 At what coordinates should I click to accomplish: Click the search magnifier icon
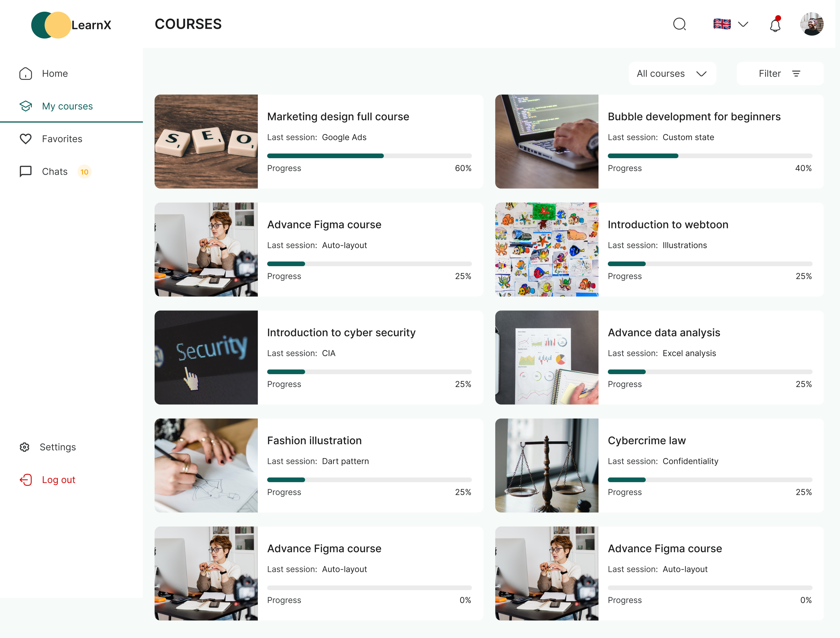click(679, 24)
